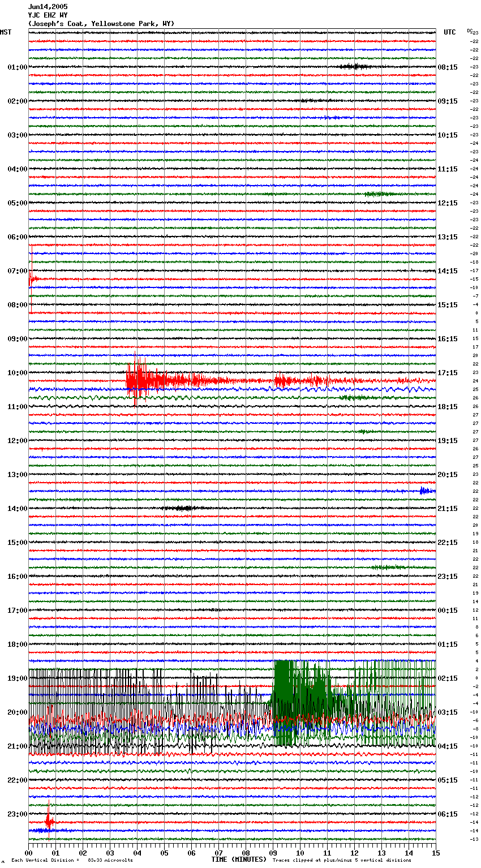Image resolution: width=481 pixels, height=868 pixels.
Task: Click the 06:15 UTC time label
Action: coord(448,814)
